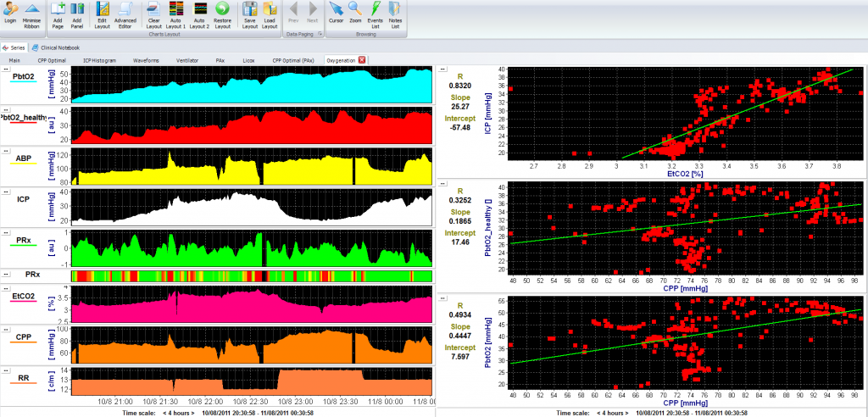The image size is (868, 417).
Task: Click the PRx color-coded risk bar
Action: click(x=253, y=275)
